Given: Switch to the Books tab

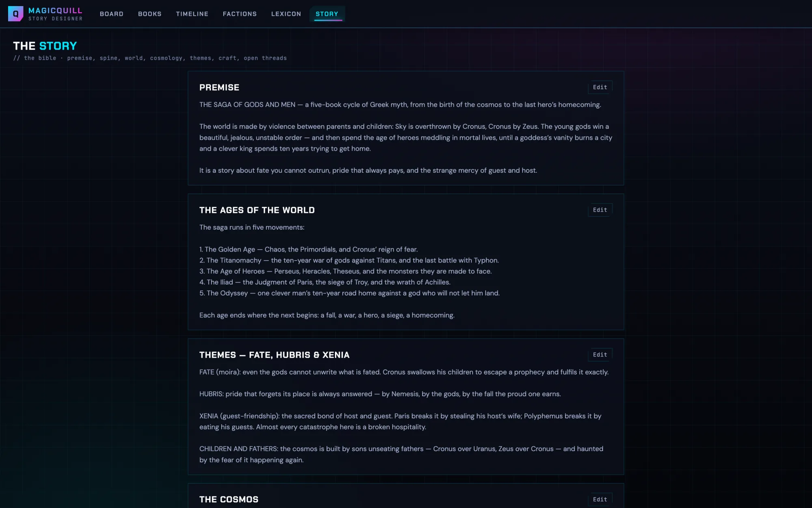Looking at the screenshot, I should click(150, 14).
